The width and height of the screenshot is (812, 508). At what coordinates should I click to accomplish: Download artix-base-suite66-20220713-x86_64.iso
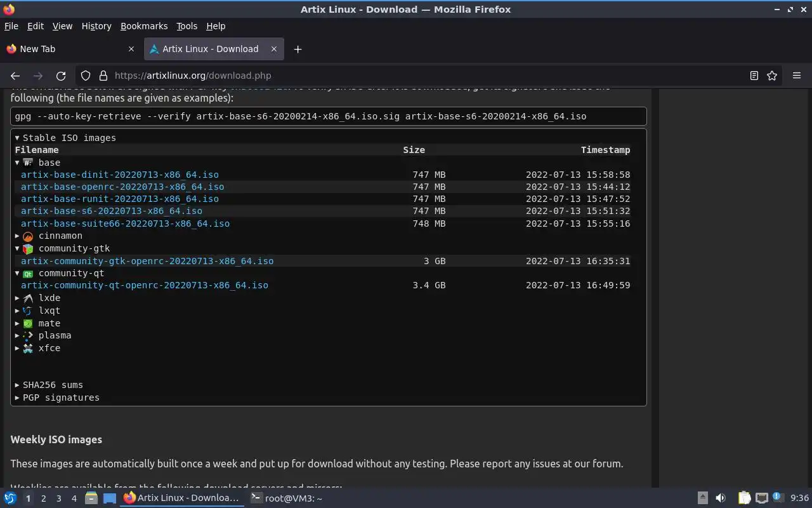click(125, 224)
